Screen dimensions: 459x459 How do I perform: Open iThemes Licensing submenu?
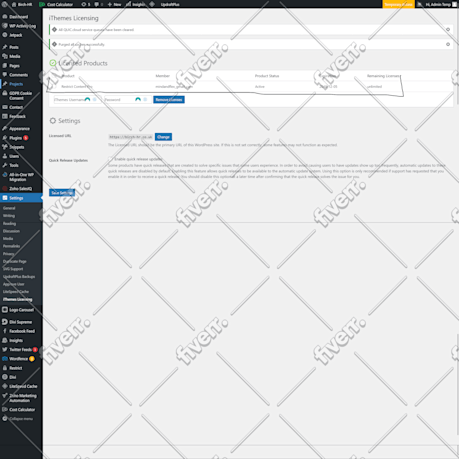18,299
